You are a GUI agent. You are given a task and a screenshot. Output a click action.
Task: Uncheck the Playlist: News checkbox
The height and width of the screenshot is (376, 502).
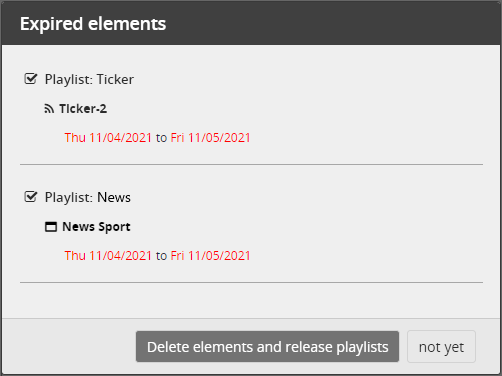[31, 197]
